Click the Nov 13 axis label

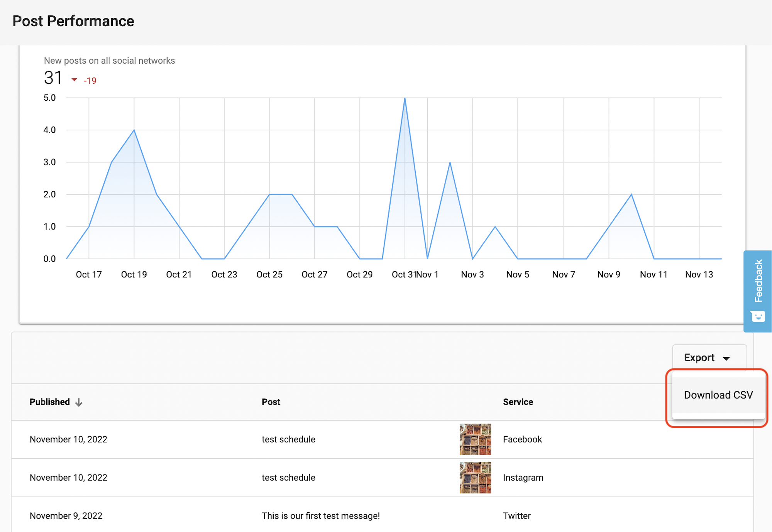pyautogui.click(x=699, y=274)
